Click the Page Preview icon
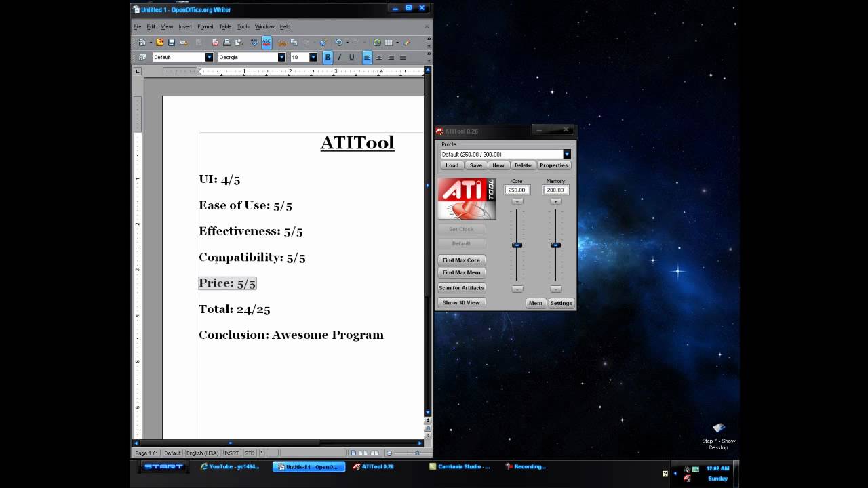Viewport: 868px width, 488px height. (238, 42)
